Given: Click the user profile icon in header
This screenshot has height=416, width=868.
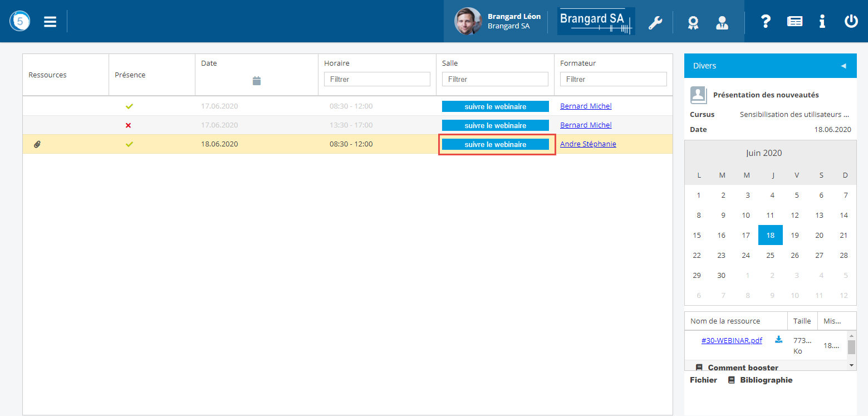Looking at the screenshot, I should tap(722, 23).
